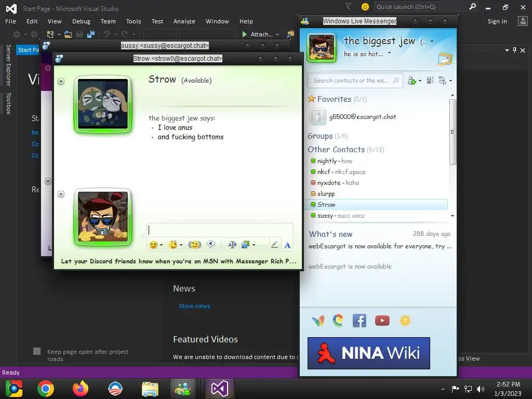
Task: Send a nudge to Strow
Action: coord(195,245)
